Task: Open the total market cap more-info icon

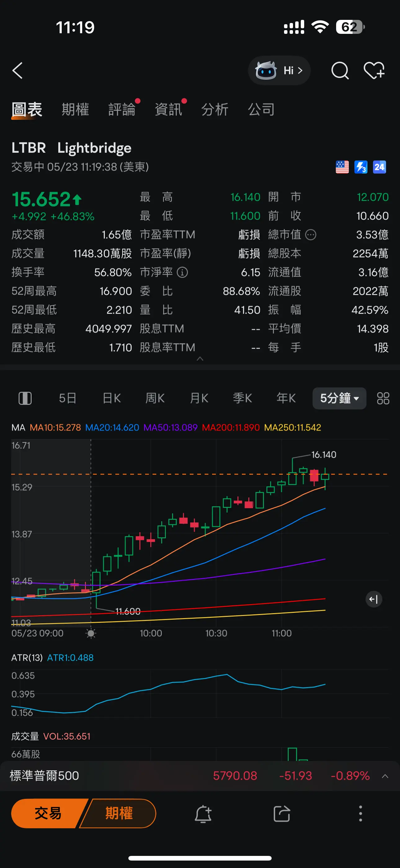Action: pos(310,234)
